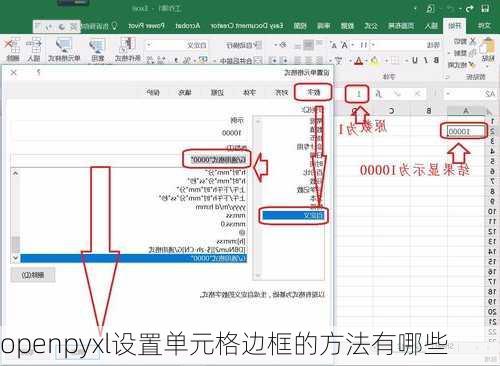Click the Cut scissors icon
The image size is (500, 366).
click(473, 41)
